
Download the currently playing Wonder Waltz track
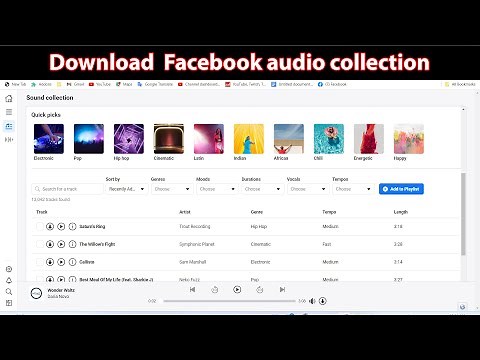[322, 301]
